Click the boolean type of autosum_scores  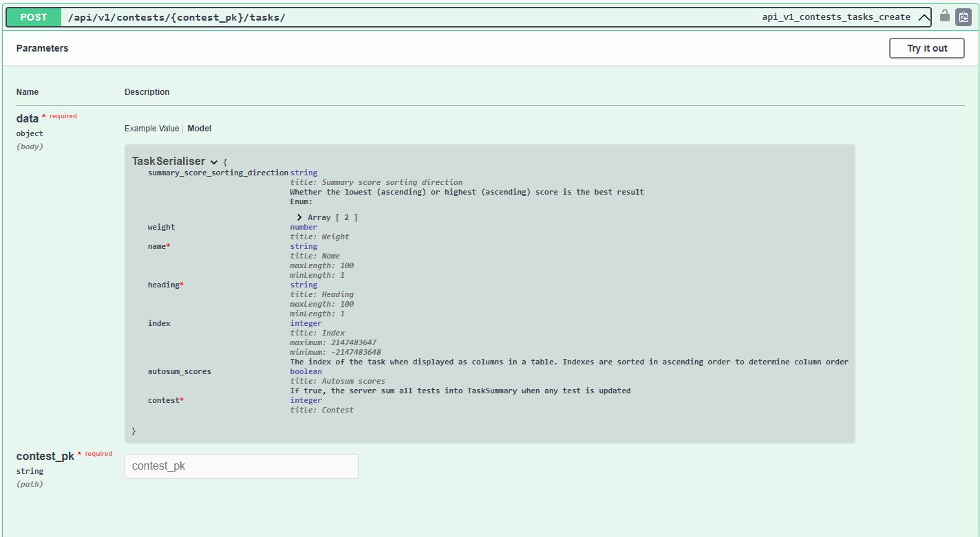(x=306, y=371)
